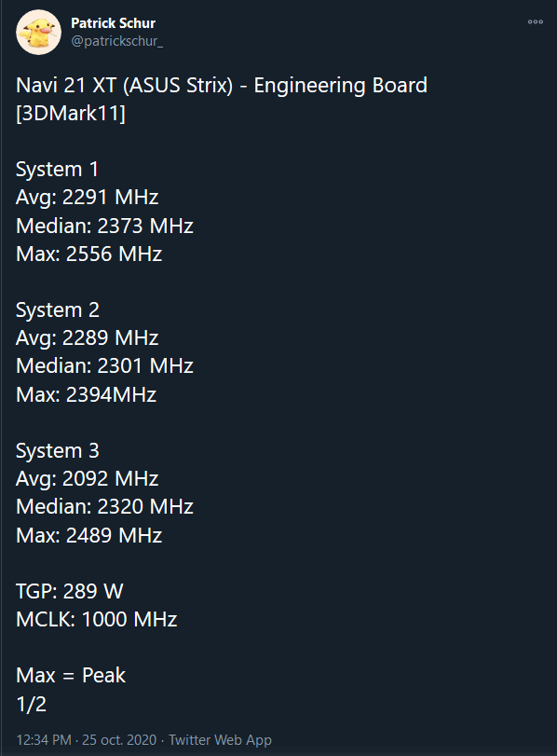Click the Avg: 2092 MHz line
The height and width of the screenshot is (756, 557).
pyautogui.click(x=88, y=479)
